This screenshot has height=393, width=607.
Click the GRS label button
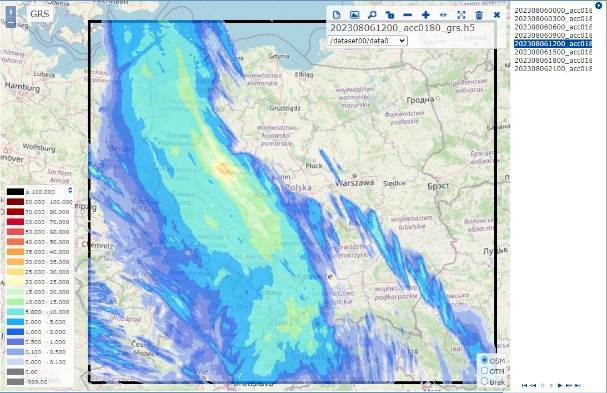(x=39, y=14)
